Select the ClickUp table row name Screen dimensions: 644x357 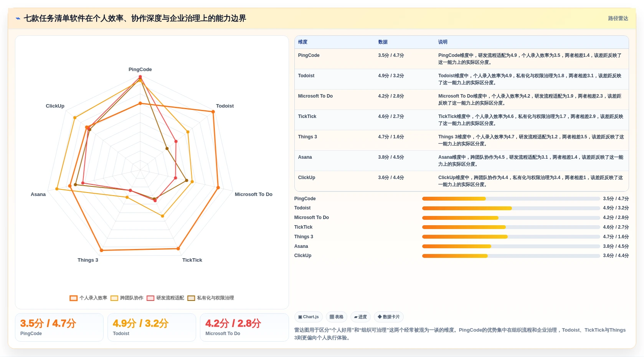tap(307, 178)
